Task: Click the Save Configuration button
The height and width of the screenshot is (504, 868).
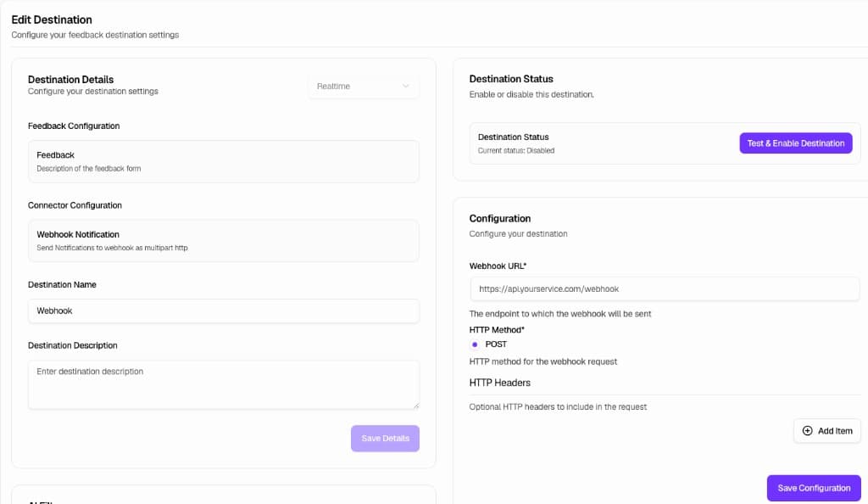Action: coord(813,488)
